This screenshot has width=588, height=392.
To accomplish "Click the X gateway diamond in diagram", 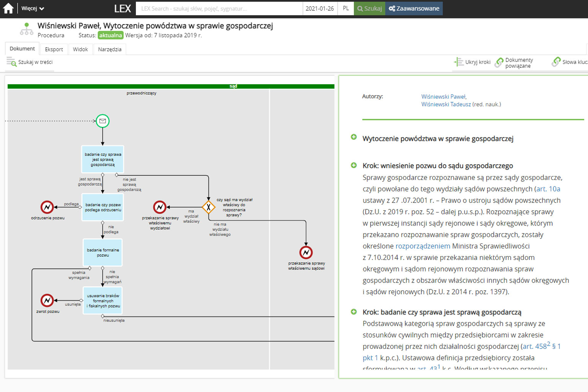I will click(209, 207).
